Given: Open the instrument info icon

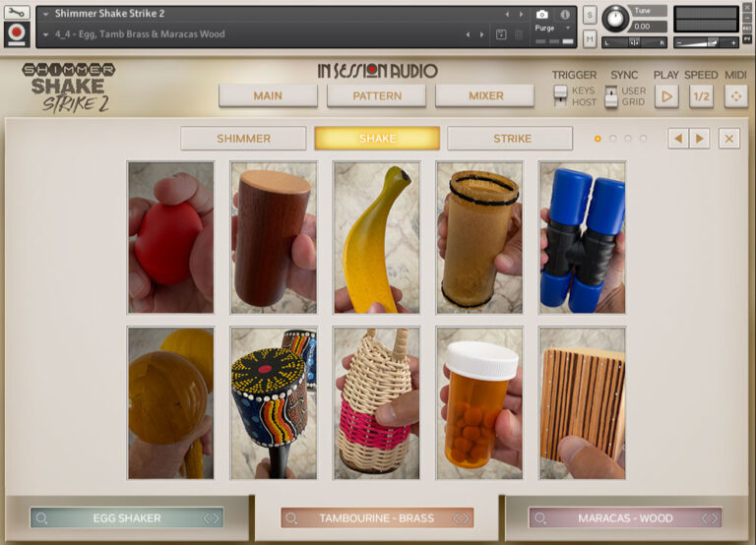Looking at the screenshot, I should pyautogui.click(x=565, y=14).
